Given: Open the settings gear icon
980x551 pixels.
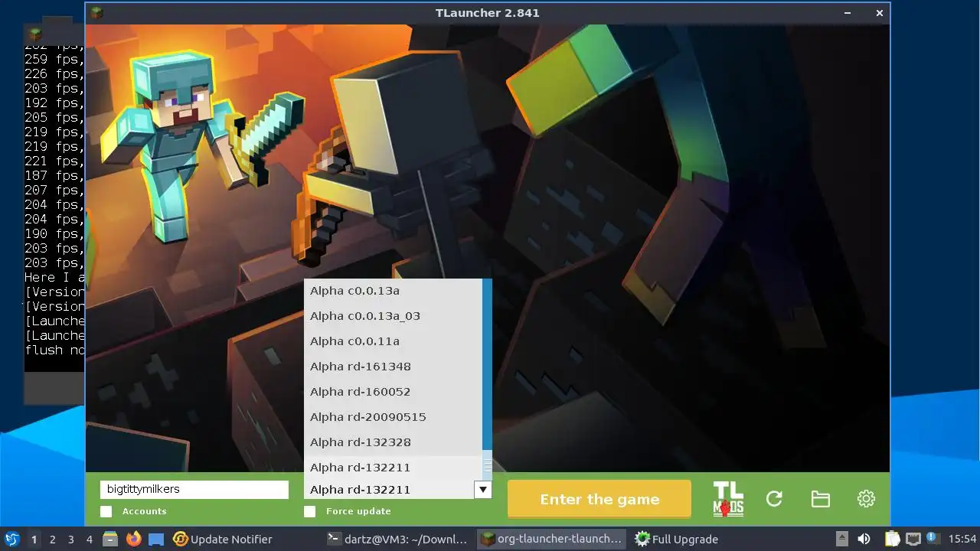Looking at the screenshot, I should (866, 499).
